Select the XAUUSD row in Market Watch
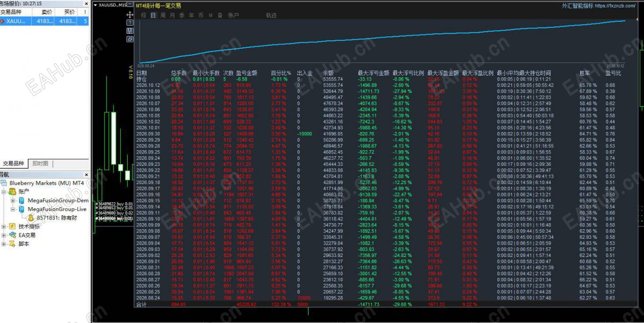 [x=45, y=21]
